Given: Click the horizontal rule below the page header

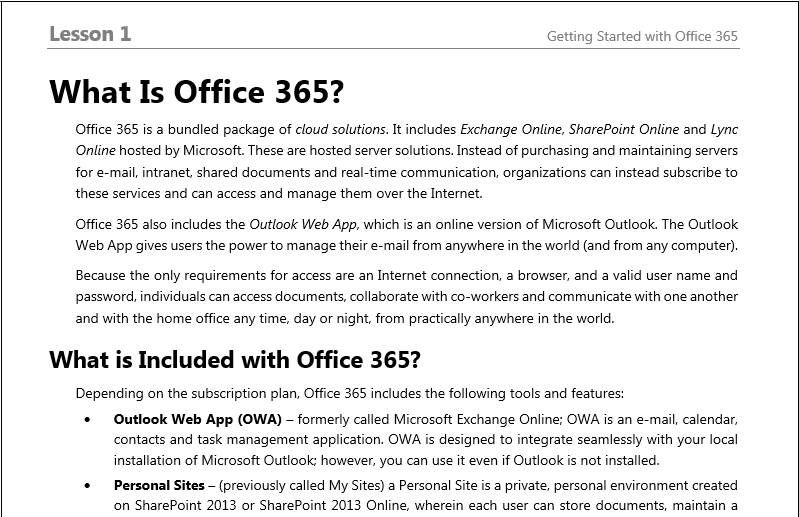Looking at the screenshot, I should click(393, 49).
